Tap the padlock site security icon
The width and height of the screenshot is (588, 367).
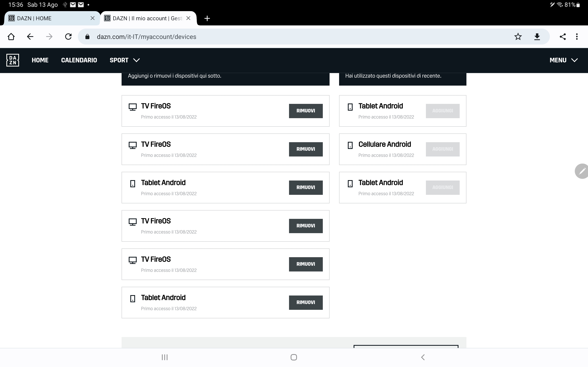87,37
